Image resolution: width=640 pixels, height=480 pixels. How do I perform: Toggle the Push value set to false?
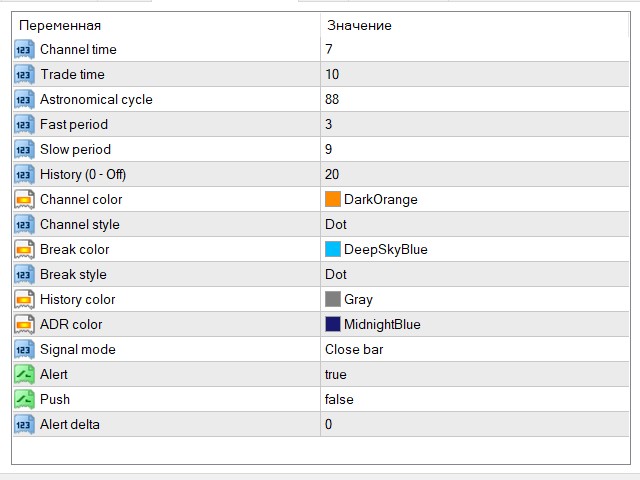coord(339,399)
